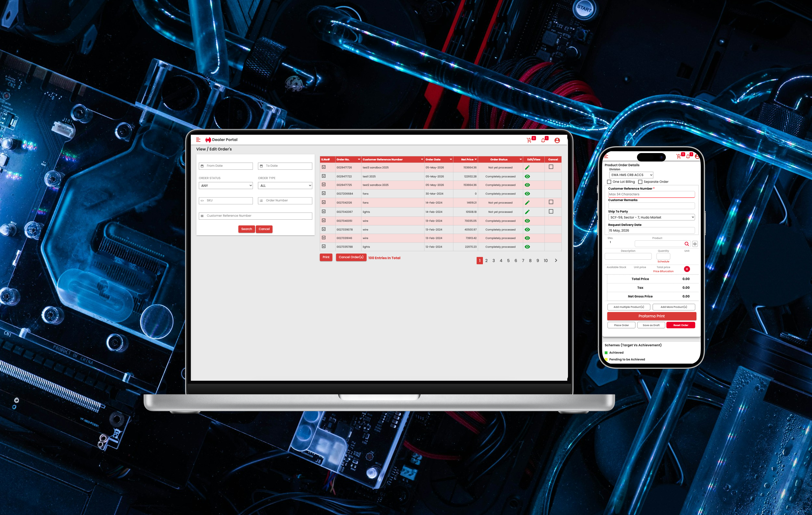Remove the product row with the red X
The image size is (812, 515).
point(687,269)
